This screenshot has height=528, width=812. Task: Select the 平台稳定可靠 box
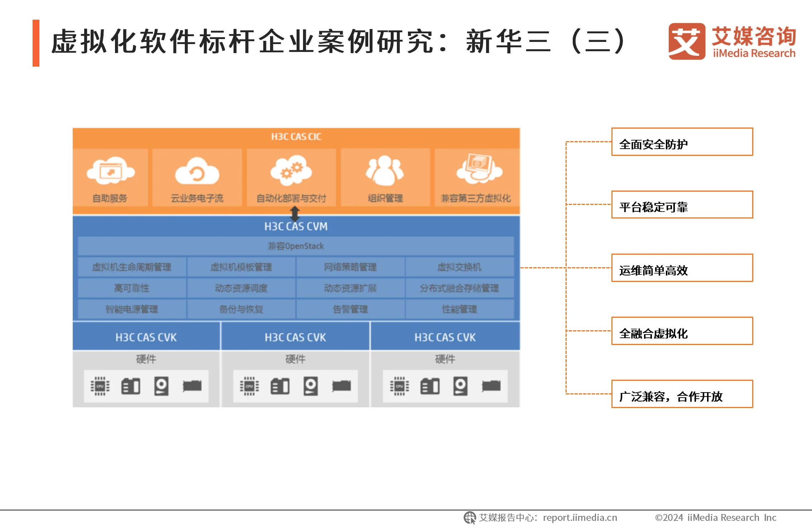click(x=682, y=205)
